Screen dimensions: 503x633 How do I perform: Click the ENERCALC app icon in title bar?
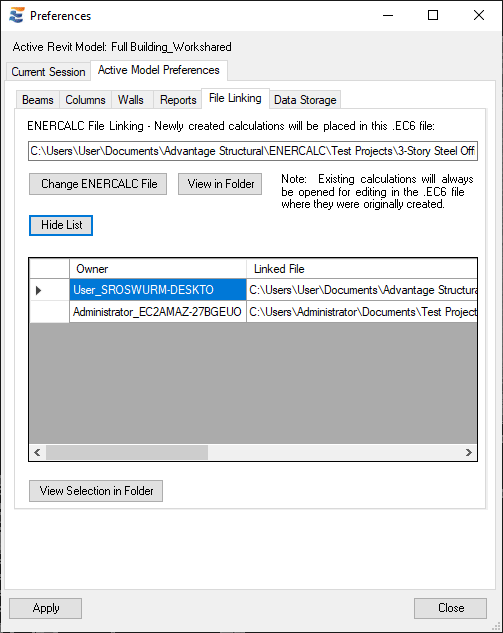click(17, 15)
